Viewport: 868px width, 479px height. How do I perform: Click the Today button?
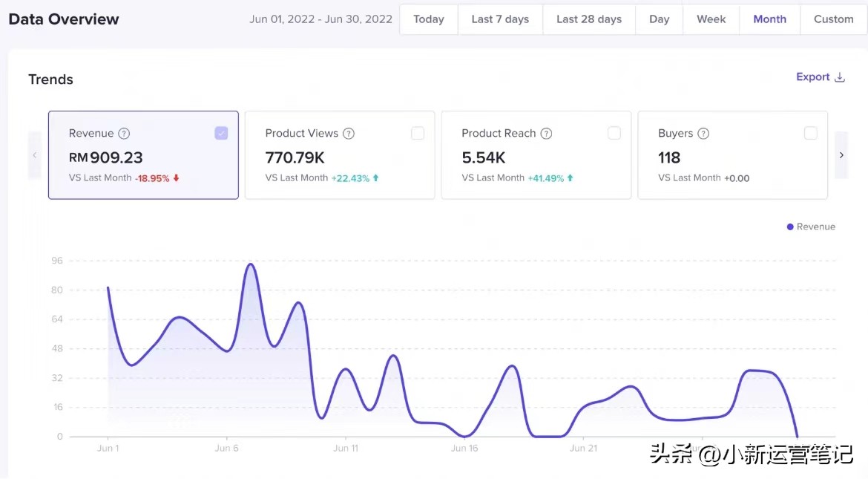(429, 19)
